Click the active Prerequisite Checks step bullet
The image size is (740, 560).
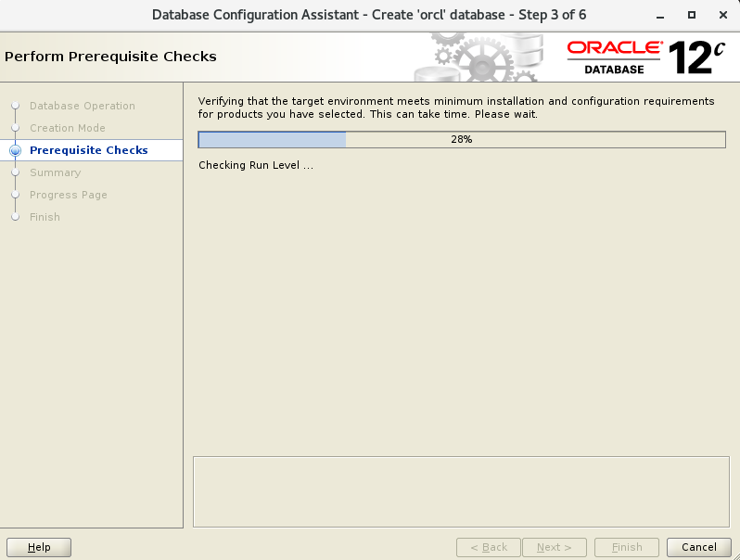click(x=15, y=150)
